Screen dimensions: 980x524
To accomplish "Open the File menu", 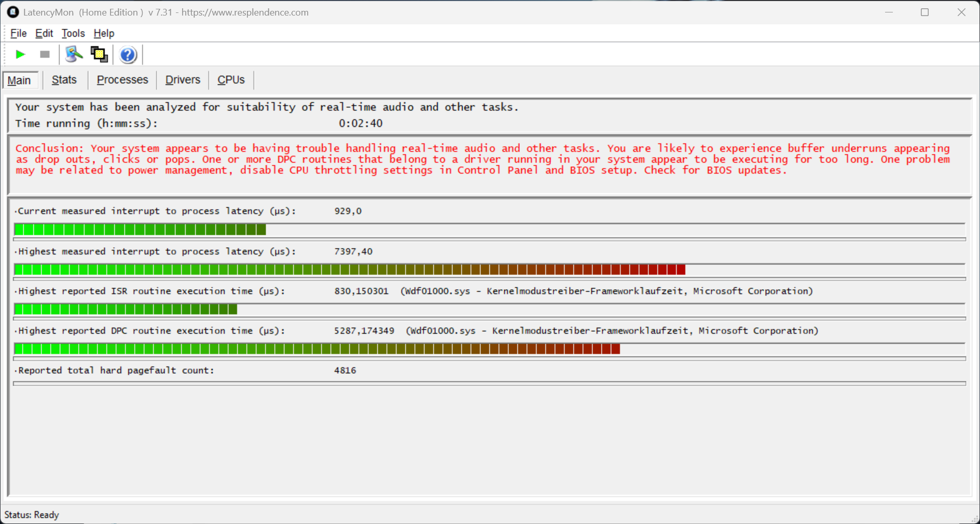I will [x=18, y=33].
